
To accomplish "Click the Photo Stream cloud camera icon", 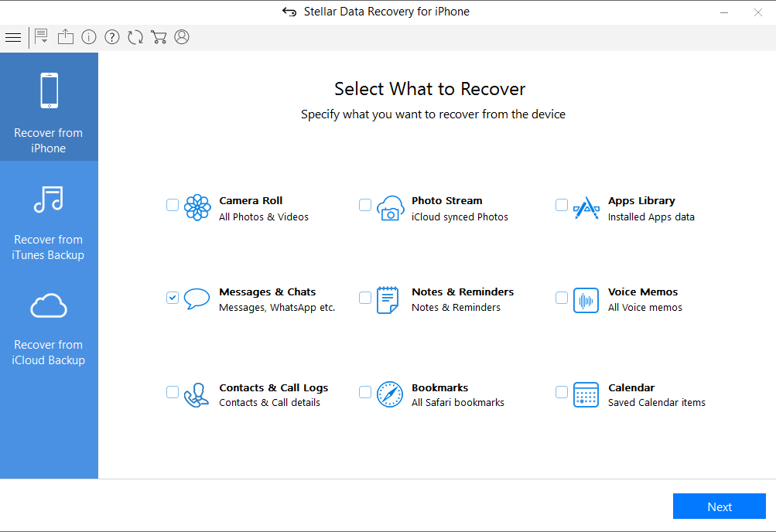I will [390, 208].
